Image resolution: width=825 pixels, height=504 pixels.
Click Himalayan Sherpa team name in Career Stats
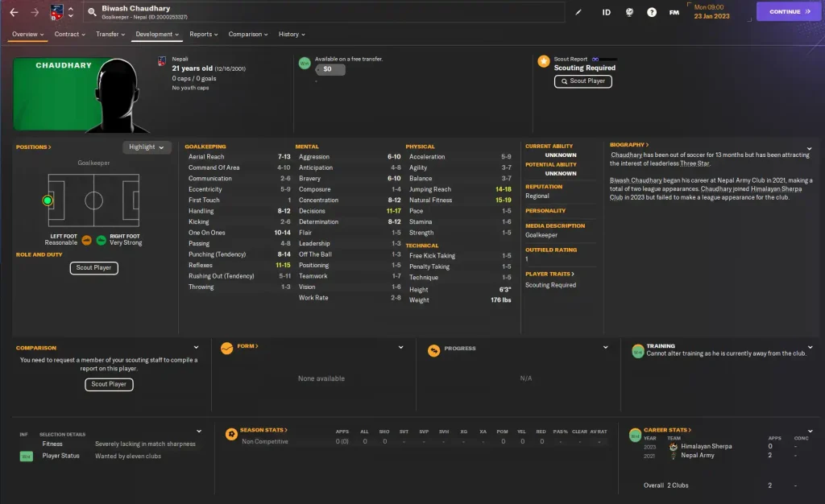coord(706,446)
